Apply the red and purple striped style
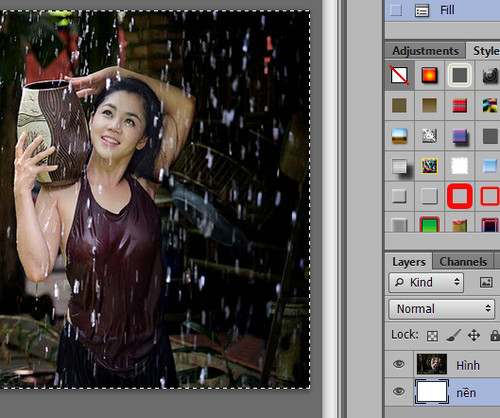The height and width of the screenshot is (418, 500). pyautogui.click(x=460, y=105)
